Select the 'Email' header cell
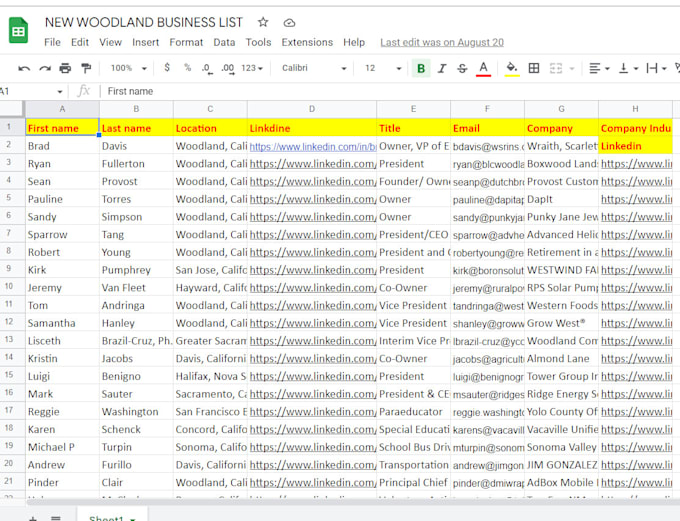This screenshot has height=521, width=680. pyautogui.click(x=487, y=128)
